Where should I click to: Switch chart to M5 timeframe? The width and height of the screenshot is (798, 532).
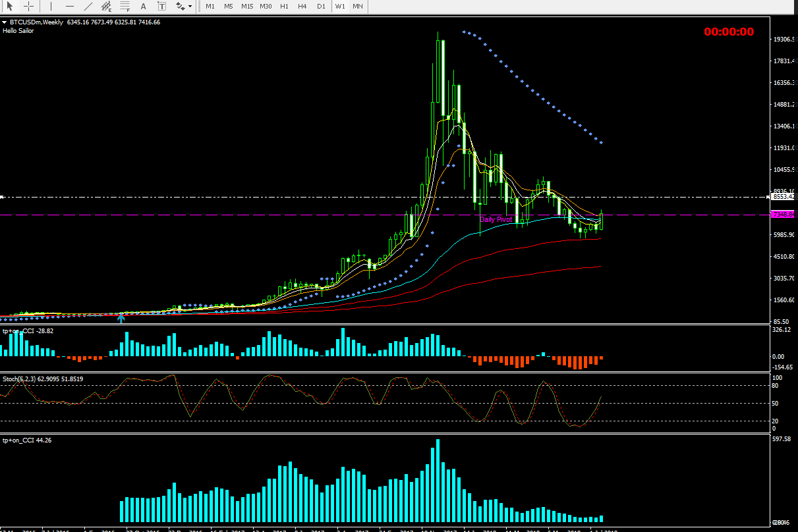coord(228,6)
